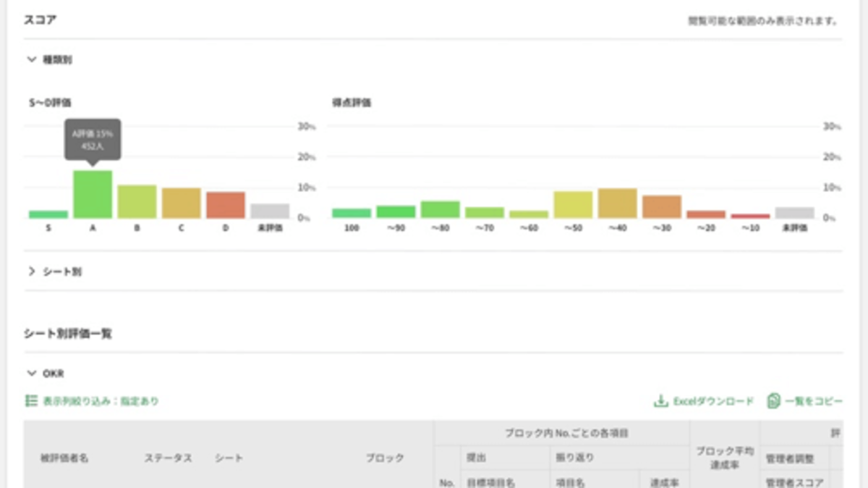Click the 被評価者名 column header
The height and width of the screenshot is (488, 868).
(x=64, y=458)
